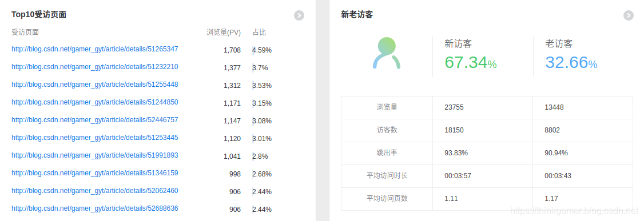Open article link ending in 52688636
The image size is (644, 221).
tap(95, 208)
